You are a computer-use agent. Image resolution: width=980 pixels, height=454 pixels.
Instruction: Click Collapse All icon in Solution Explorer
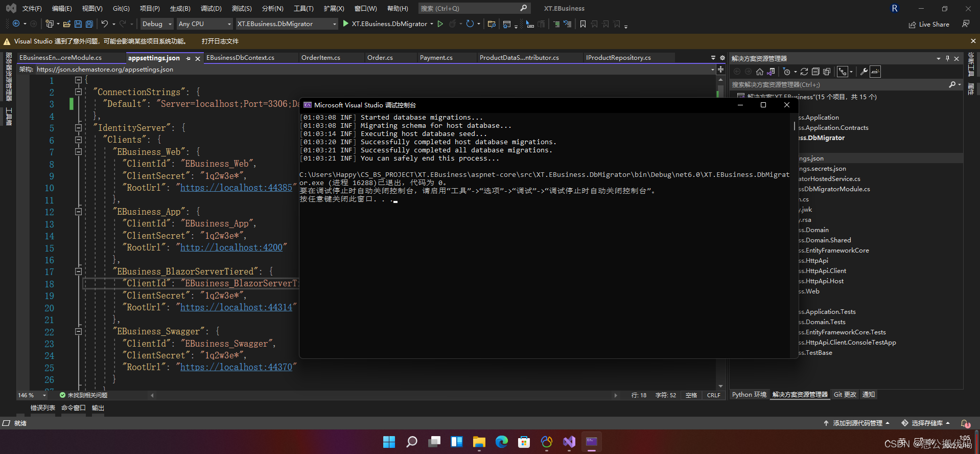click(815, 72)
